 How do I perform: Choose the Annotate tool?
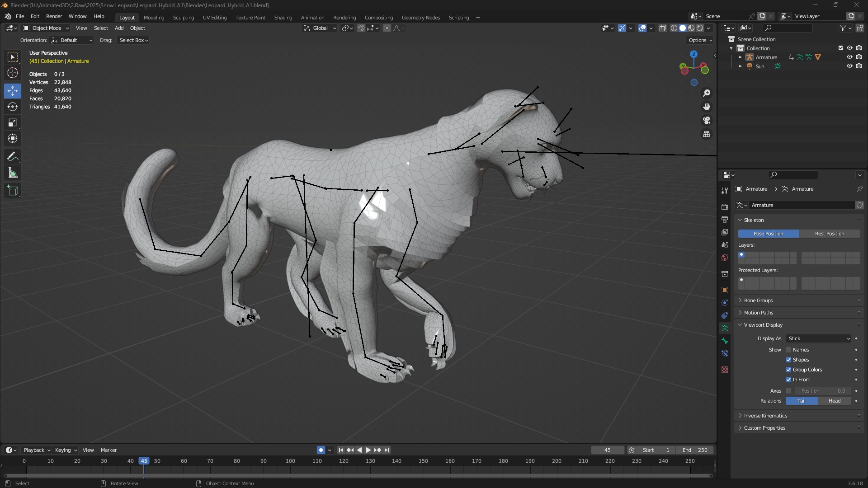pyautogui.click(x=13, y=157)
